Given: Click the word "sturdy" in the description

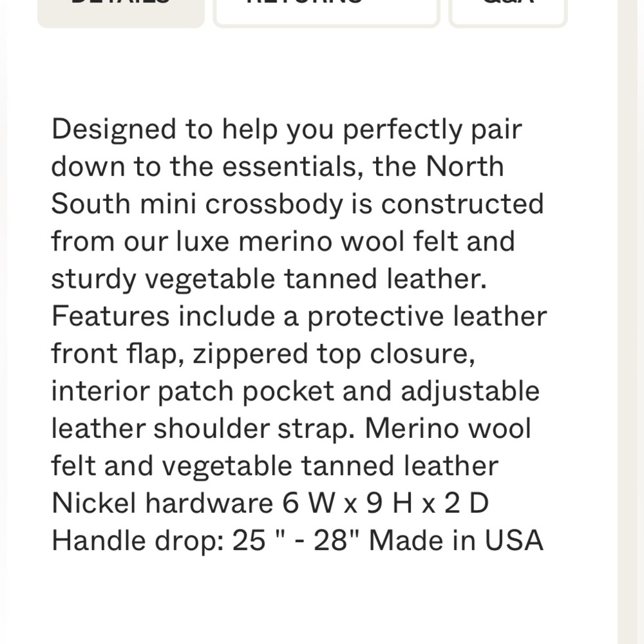Looking at the screenshot, I should coord(93,279).
